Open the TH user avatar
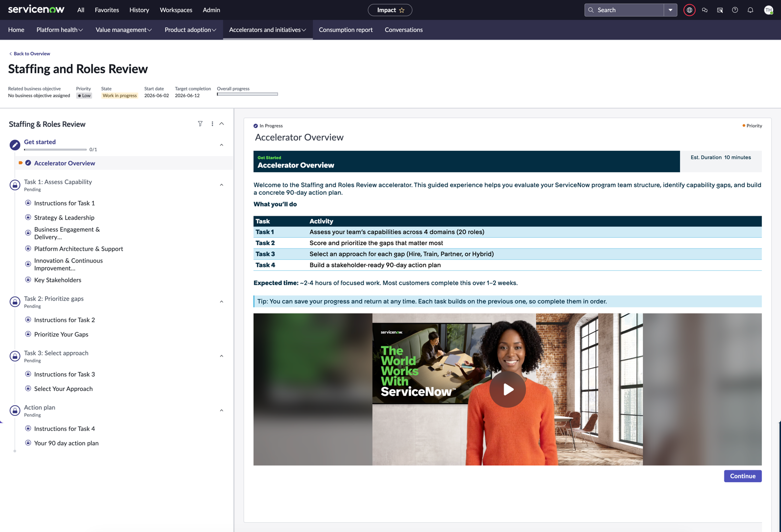The height and width of the screenshot is (532, 781). [x=768, y=10]
